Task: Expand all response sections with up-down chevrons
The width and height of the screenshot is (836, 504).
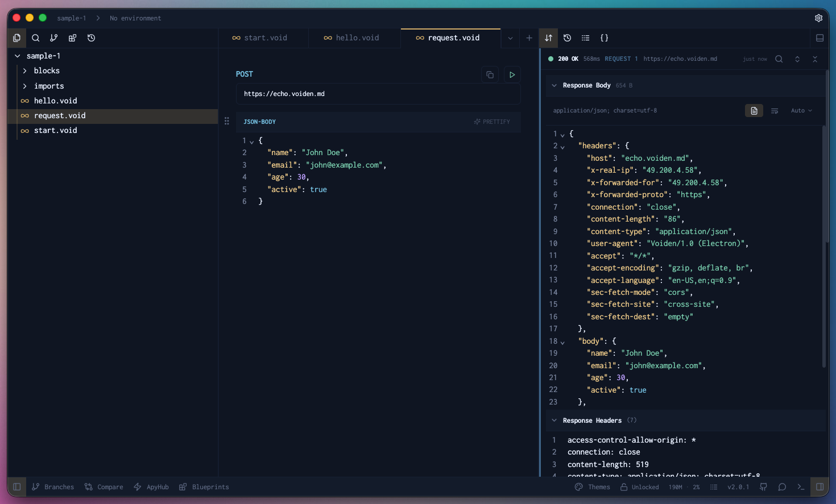Action: point(797,59)
